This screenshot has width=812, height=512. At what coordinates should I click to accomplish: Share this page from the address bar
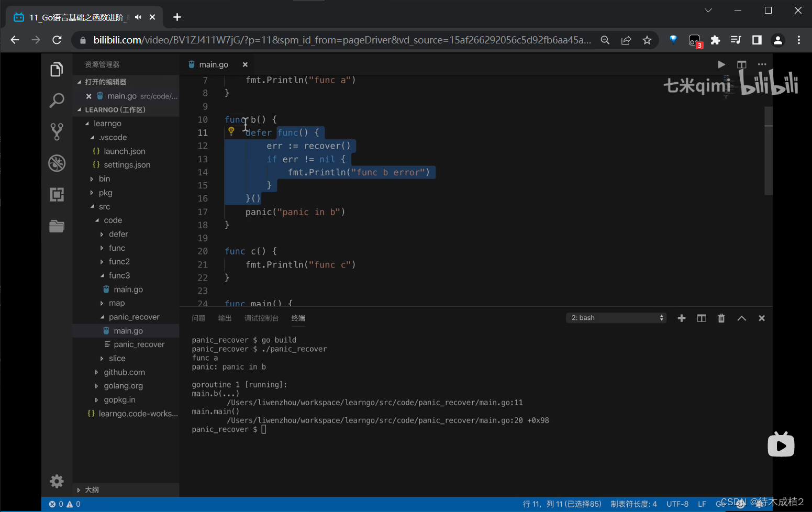pyautogui.click(x=626, y=40)
